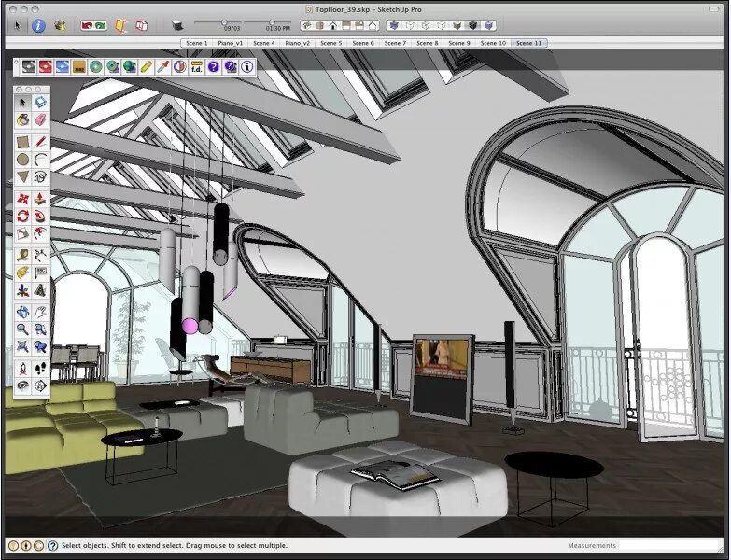Viewport: 731px width, 560px height.
Task: Toggle the shadows display icon
Action: click(177, 25)
